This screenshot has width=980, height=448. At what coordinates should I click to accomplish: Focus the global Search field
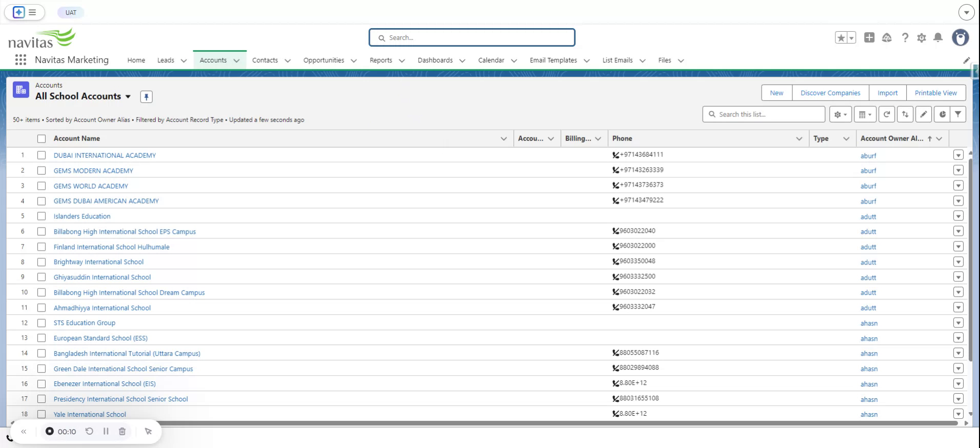coord(472,37)
